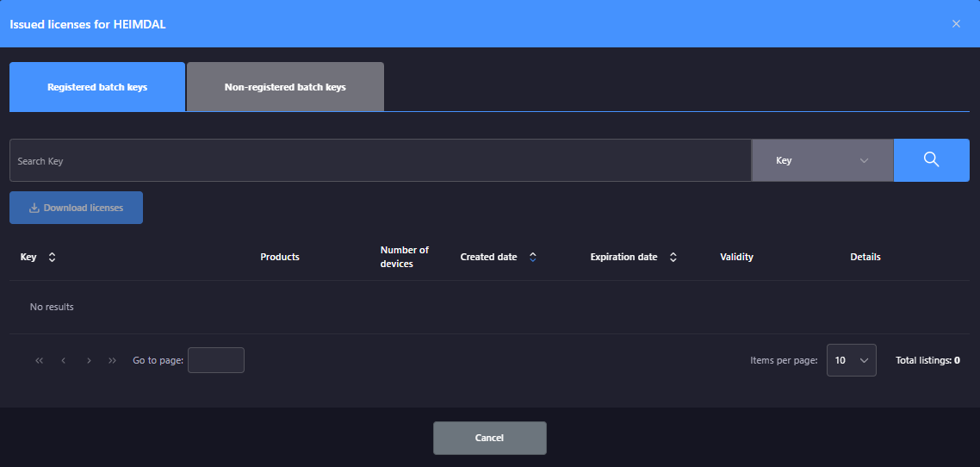The image size is (980, 467).
Task: Close the Issued licenses dialog
Action: coord(956,24)
